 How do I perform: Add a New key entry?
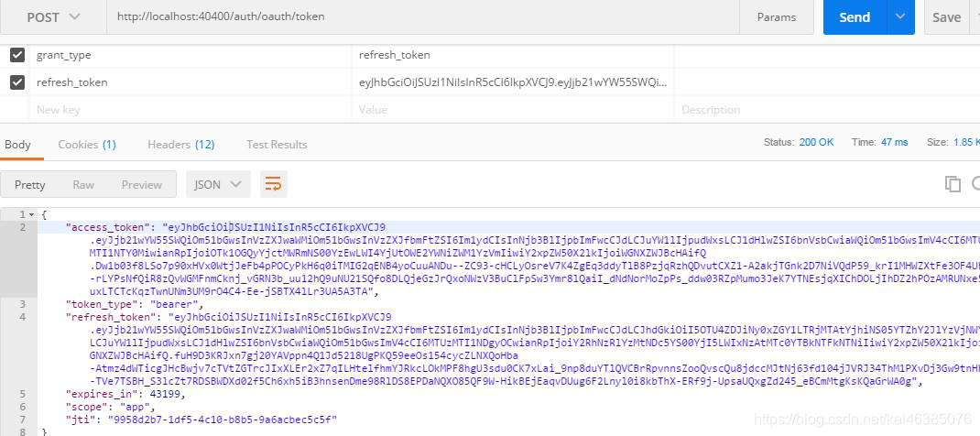click(190, 109)
